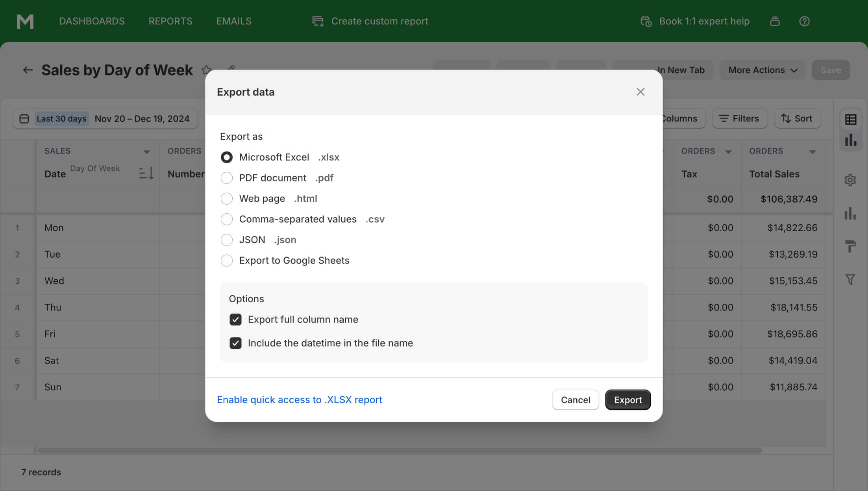Select the table view icon in right sidebar
The image size is (868, 491).
coord(850,119)
